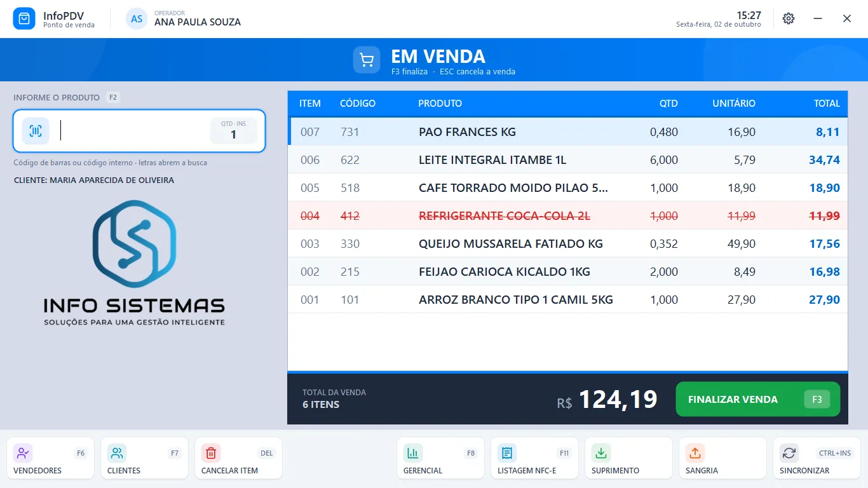868x488 pixels.
Task: Click the CÓDIGO column header
Action: pos(358,104)
